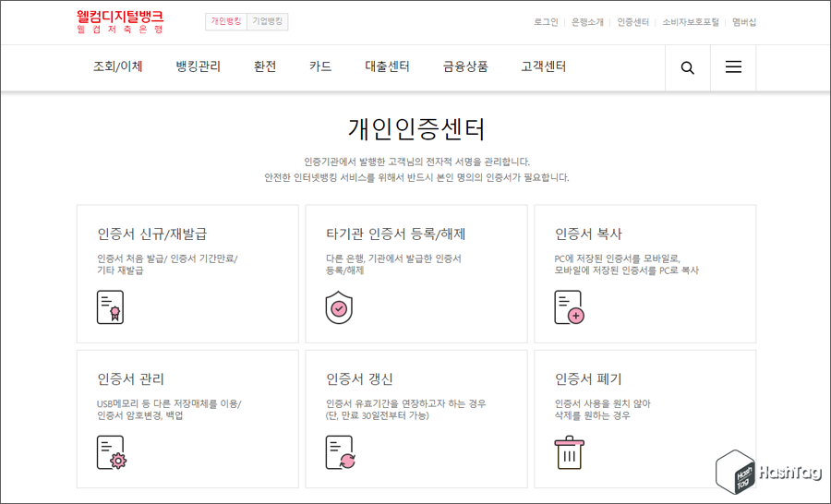The height and width of the screenshot is (504, 831).
Task: Click text '인증기관에서 발행한 고객님의 전자적 서명을 관리합니다.'
Action: 416,162
